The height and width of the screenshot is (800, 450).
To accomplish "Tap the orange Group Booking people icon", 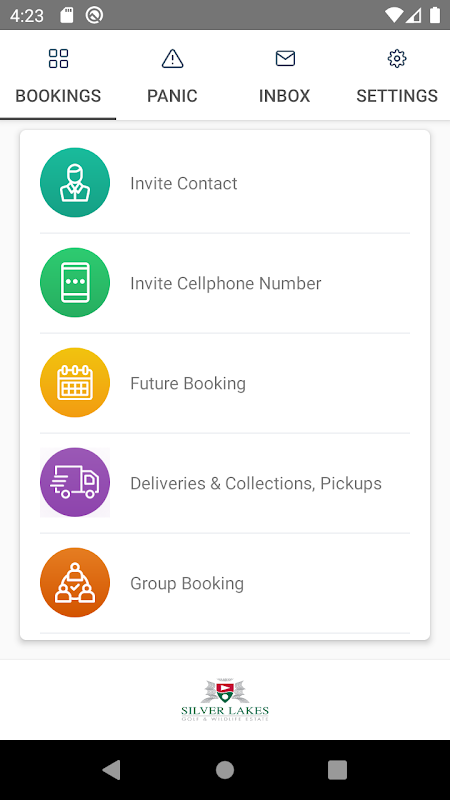I will (75, 583).
